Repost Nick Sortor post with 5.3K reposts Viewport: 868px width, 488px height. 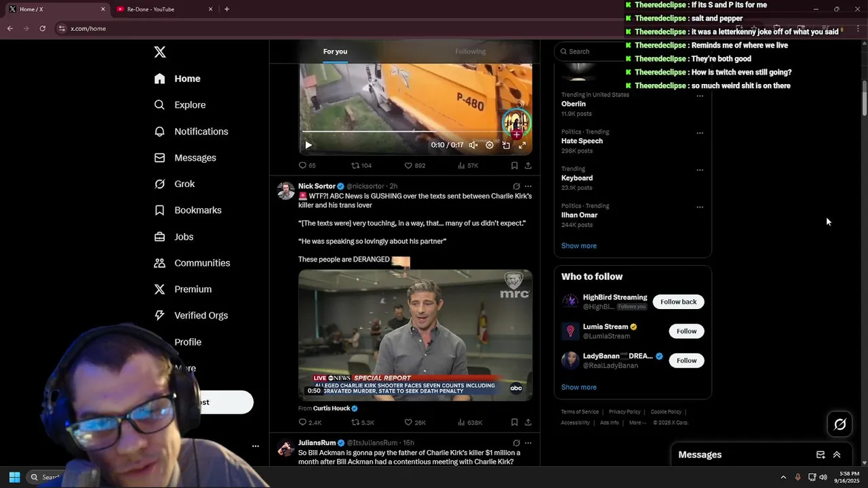point(363,422)
